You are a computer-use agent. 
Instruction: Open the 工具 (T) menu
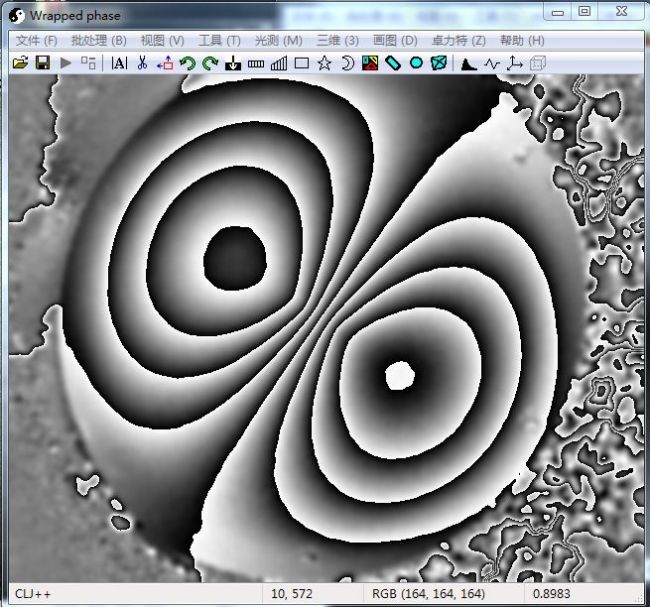coord(219,41)
